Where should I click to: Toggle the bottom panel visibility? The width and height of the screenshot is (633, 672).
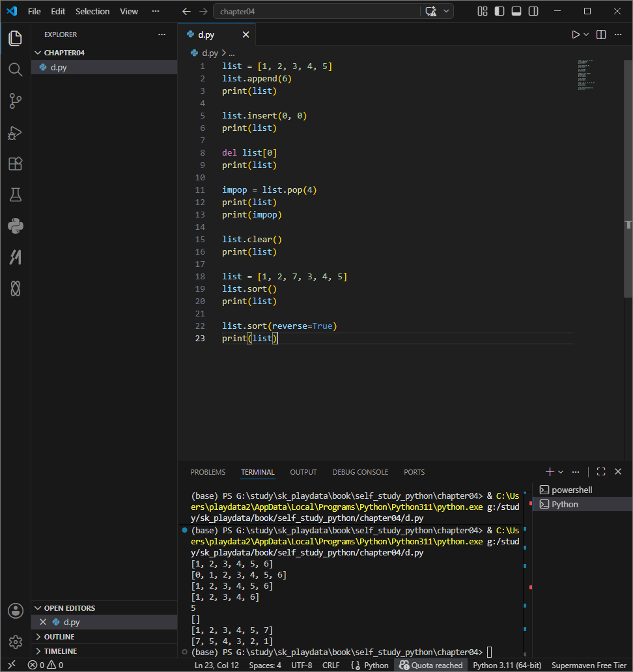(x=516, y=12)
